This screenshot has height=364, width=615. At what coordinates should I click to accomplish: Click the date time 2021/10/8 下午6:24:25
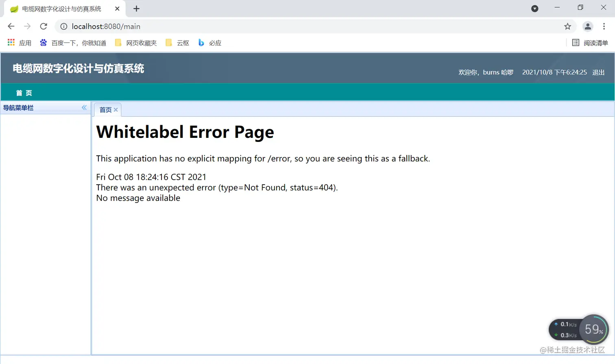(x=554, y=72)
